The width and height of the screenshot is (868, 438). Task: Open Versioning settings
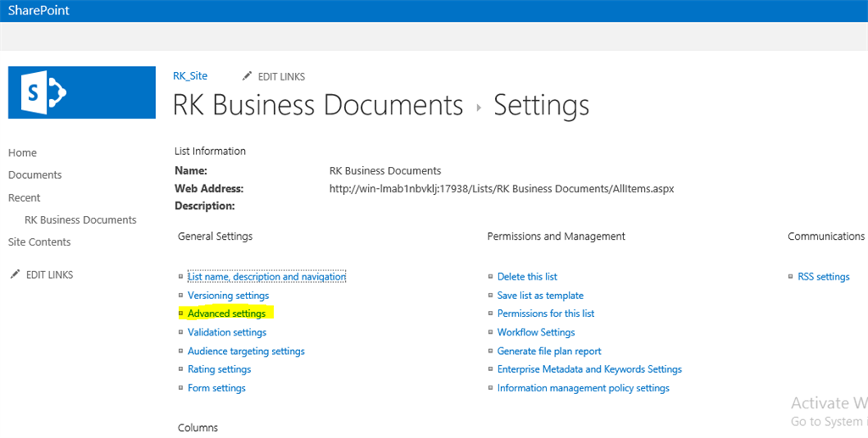pos(228,296)
